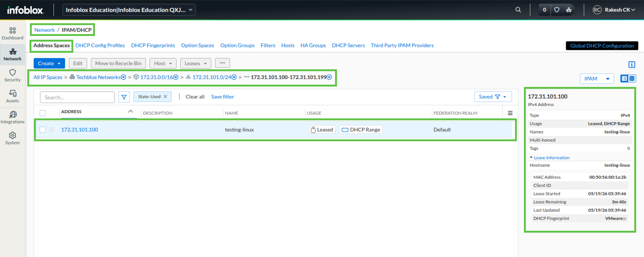The width and height of the screenshot is (644, 257).
Task: Open the Security shield in sidebar
Action: [x=12, y=76]
